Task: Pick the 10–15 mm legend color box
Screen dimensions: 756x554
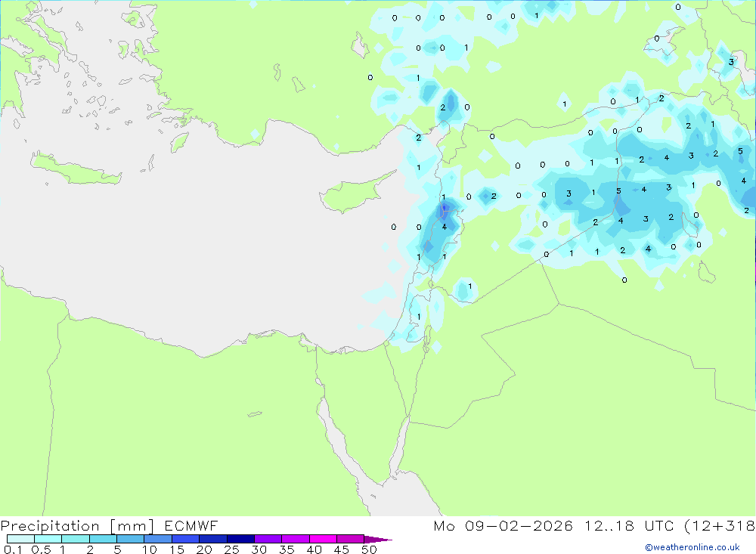Action: click(158, 539)
